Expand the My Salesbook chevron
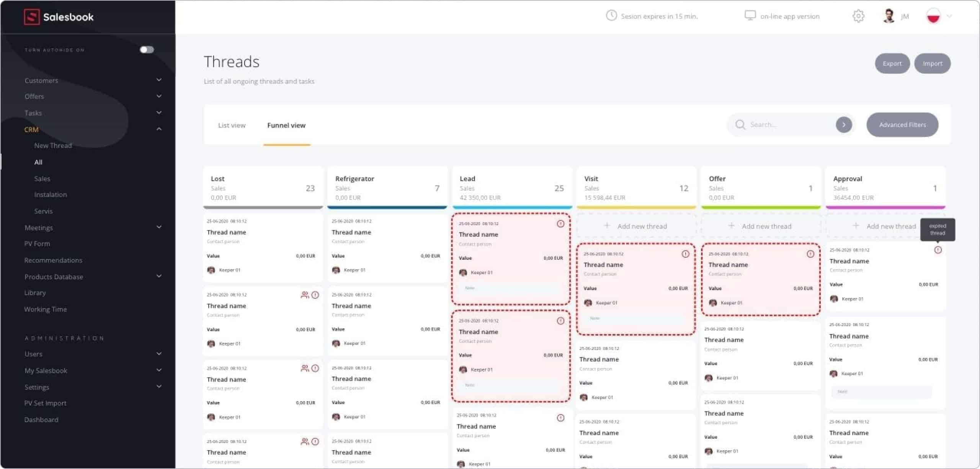 (159, 370)
